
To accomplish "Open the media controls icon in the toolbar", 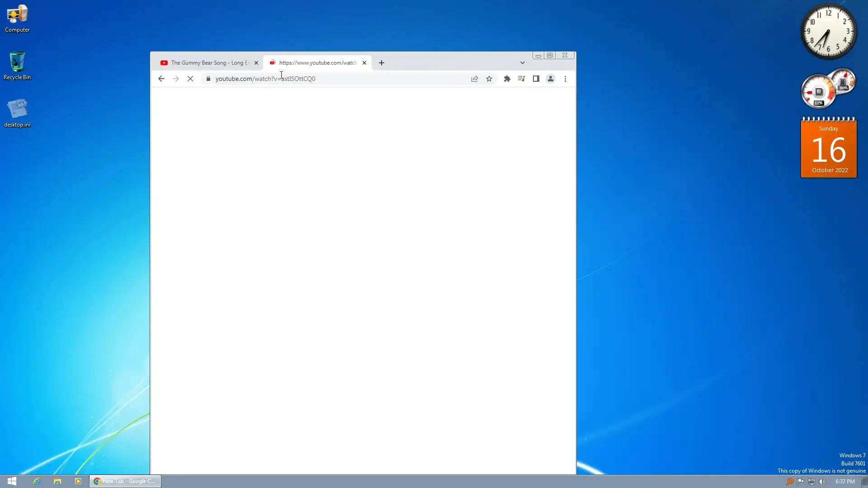I will click(521, 79).
